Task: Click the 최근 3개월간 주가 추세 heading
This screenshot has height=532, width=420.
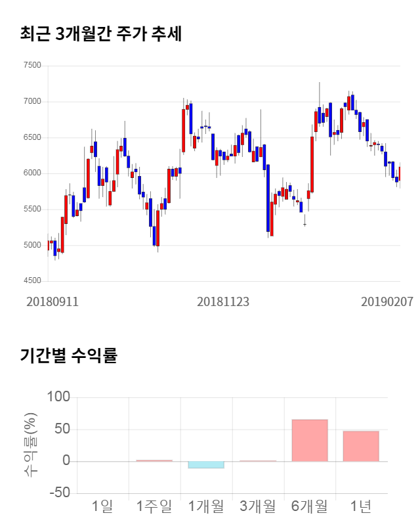Action: point(101,34)
